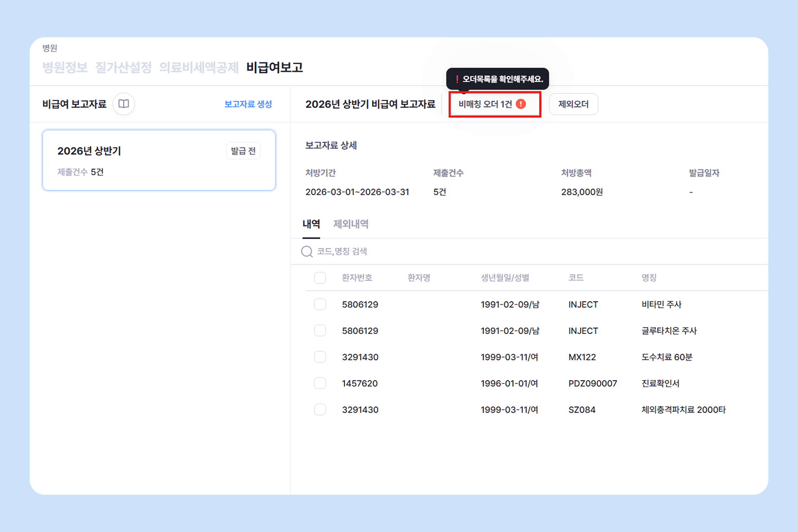Click the red alert icon on 비매칭 오더
This screenshot has height=532, width=798.
[x=521, y=104]
